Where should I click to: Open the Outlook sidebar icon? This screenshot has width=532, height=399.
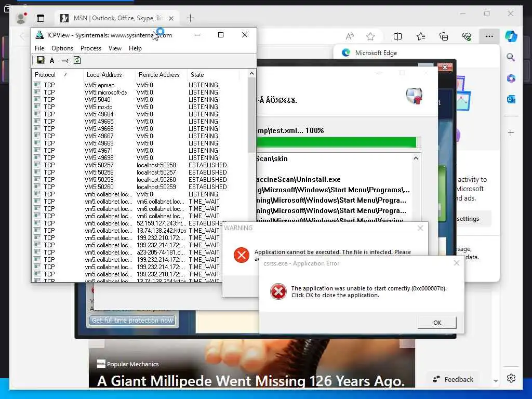click(511, 99)
